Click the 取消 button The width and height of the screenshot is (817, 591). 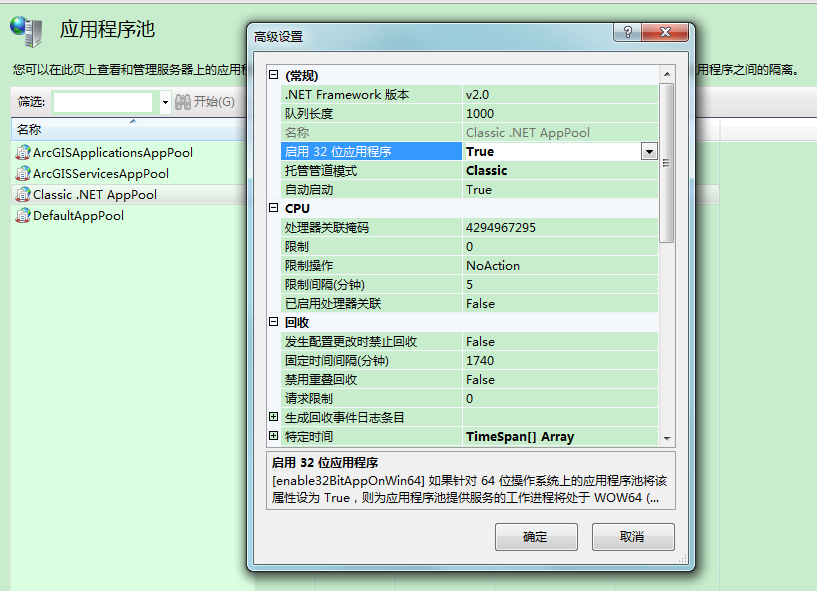[x=632, y=537]
